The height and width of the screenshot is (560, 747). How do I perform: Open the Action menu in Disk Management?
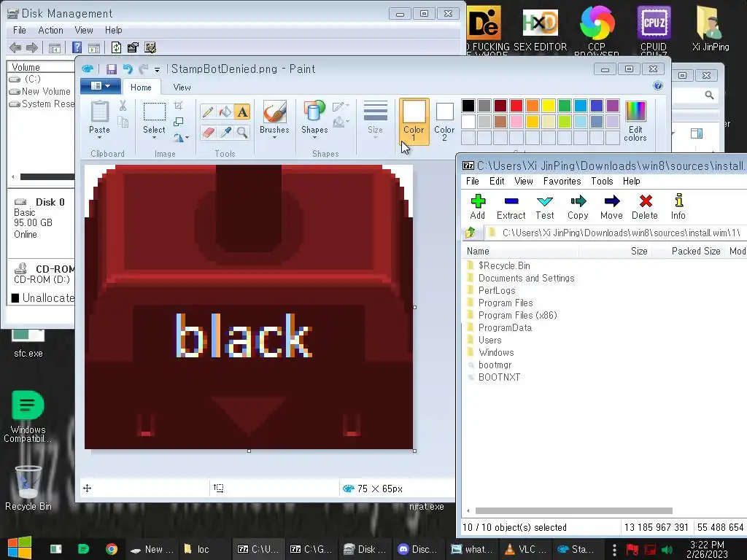coord(50,30)
